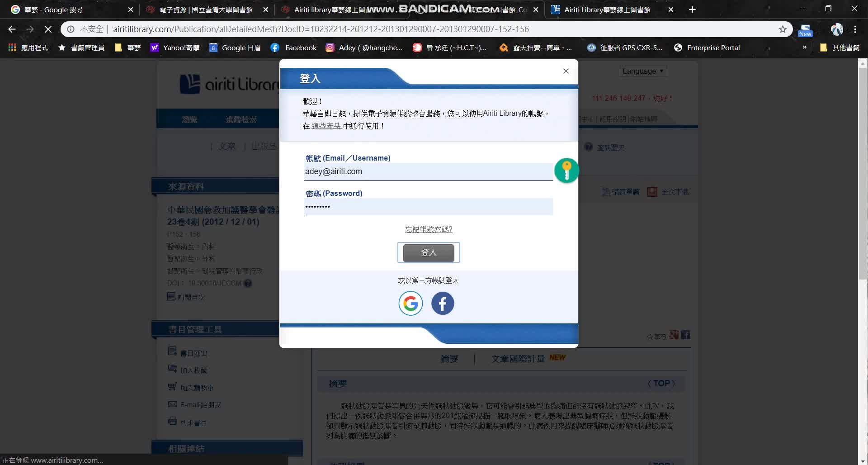Image resolution: width=868 pixels, height=465 pixels.
Task: Click the address bar URL
Action: pos(321,29)
